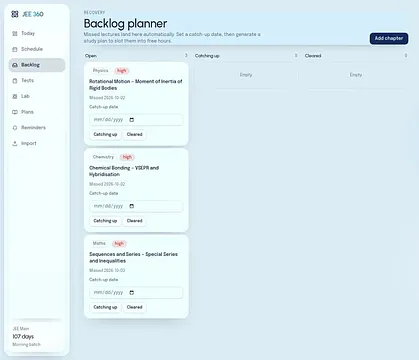
Task: Open calendar picker on Chemical Bonding card
Action: tap(132, 206)
